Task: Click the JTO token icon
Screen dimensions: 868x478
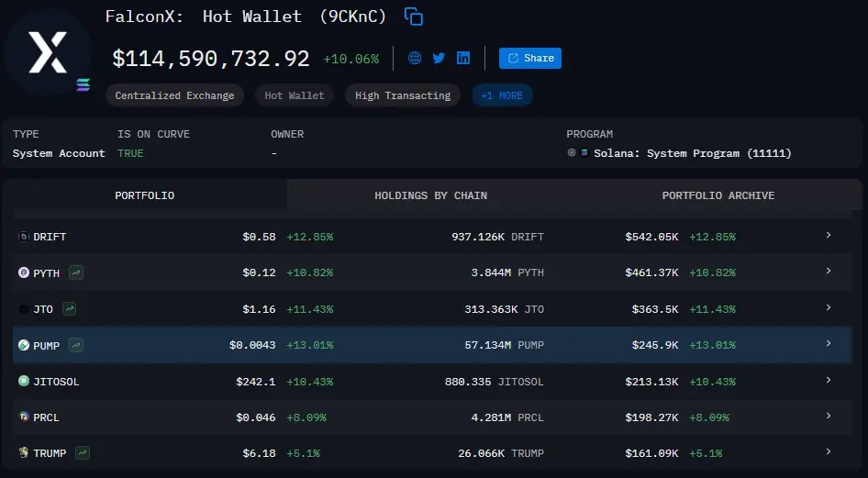Action: [24, 309]
